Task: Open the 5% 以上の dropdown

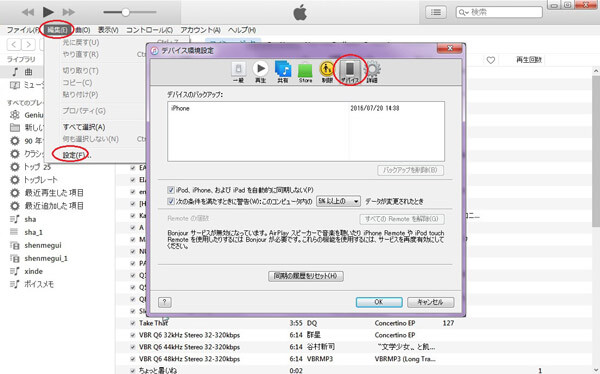Action: coord(338,201)
